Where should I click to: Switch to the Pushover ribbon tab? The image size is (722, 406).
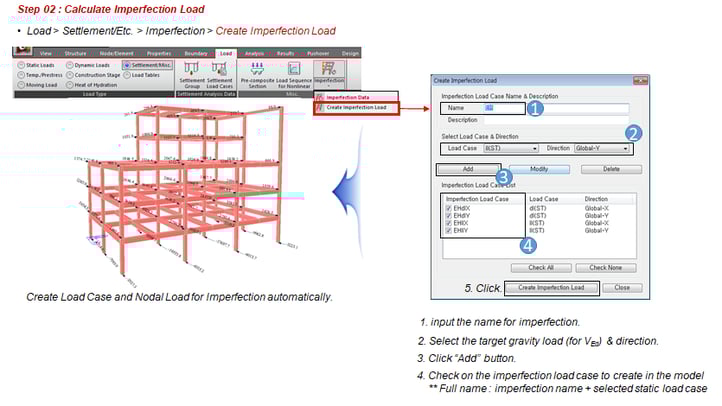click(x=318, y=53)
